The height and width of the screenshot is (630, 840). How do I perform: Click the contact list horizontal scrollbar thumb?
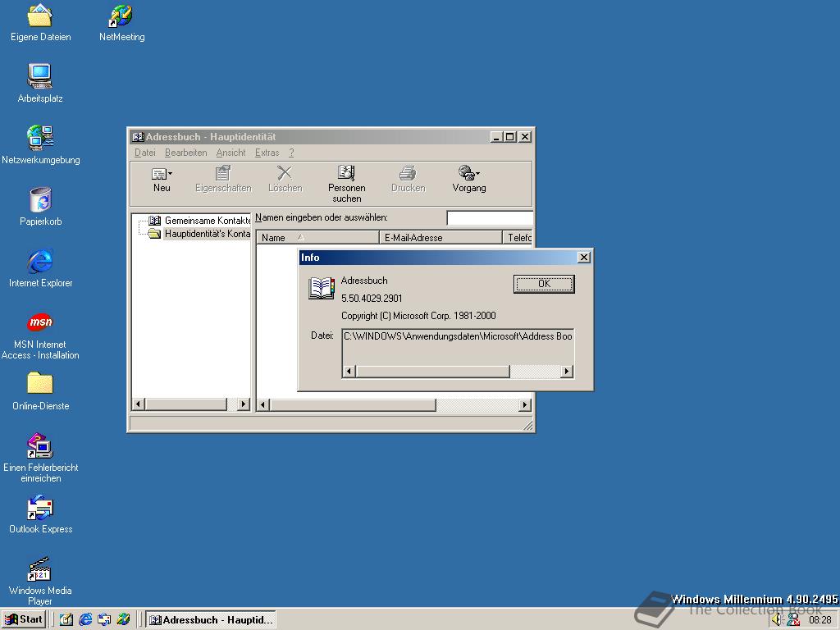[353, 405]
